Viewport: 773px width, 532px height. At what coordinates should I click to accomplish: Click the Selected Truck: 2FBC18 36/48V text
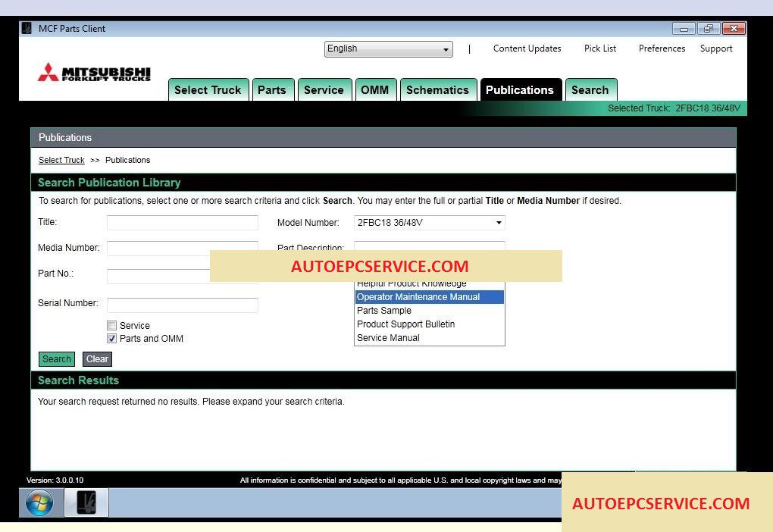click(x=674, y=108)
